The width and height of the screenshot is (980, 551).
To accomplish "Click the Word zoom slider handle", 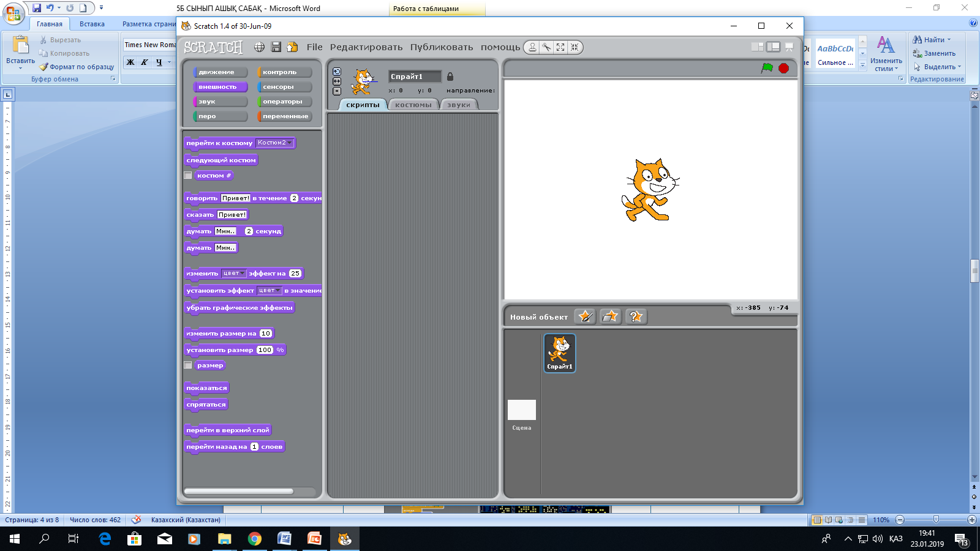I will tap(936, 520).
